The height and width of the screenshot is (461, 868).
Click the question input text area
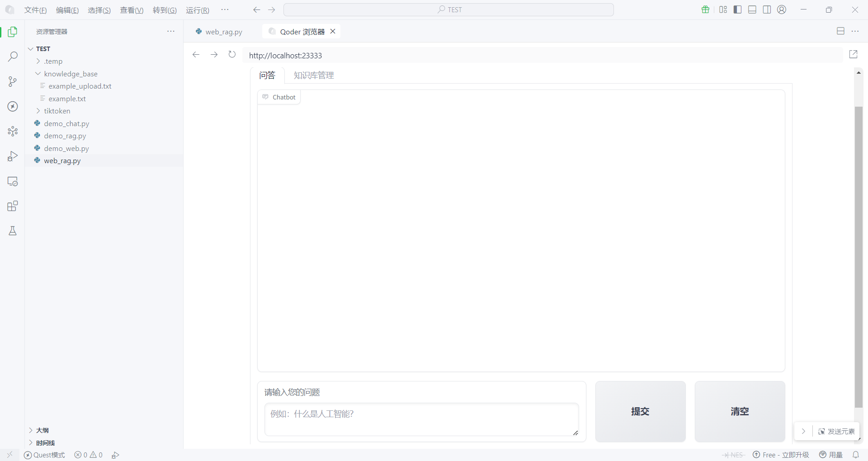point(421,419)
